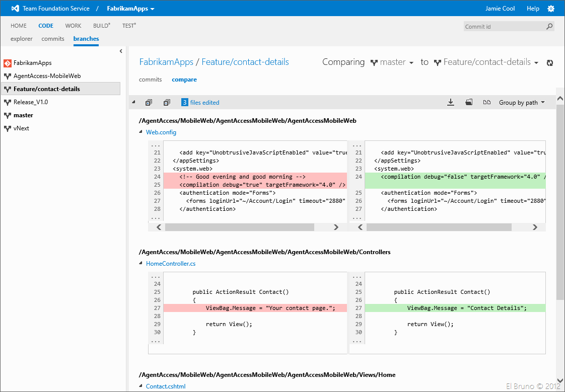Click the expand all files icon
Image resolution: width=565 pixels, height=392 pixels.
(149, 103)
